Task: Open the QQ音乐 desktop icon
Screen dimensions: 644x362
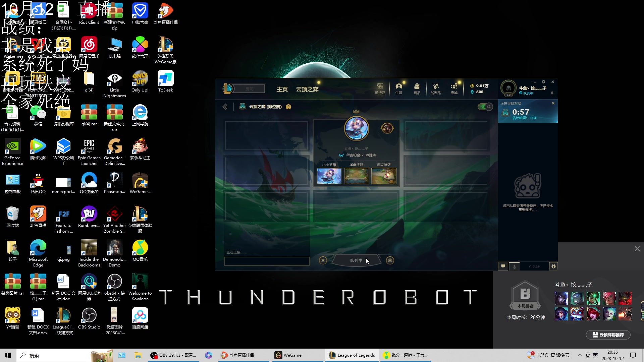Action: pos(140,251)
